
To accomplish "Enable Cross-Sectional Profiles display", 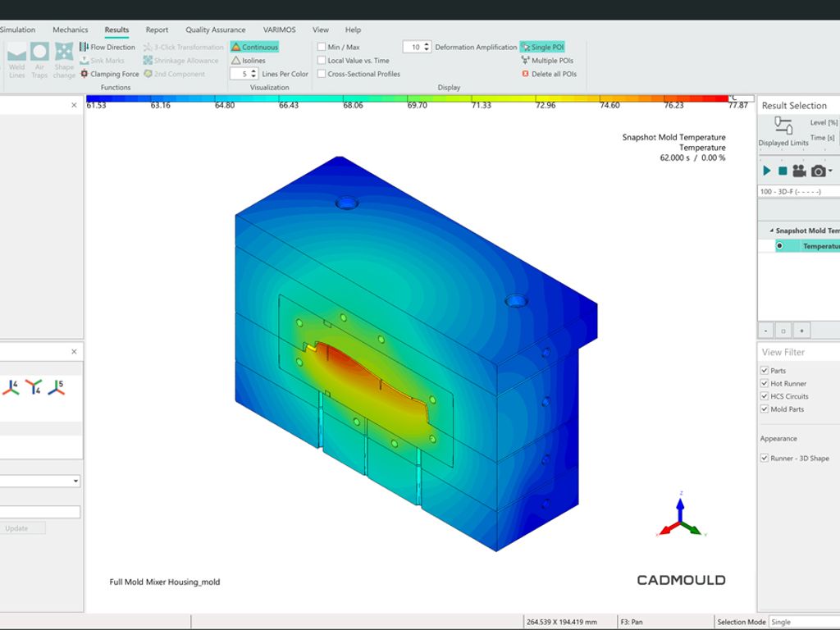I will tap(322, 73).
